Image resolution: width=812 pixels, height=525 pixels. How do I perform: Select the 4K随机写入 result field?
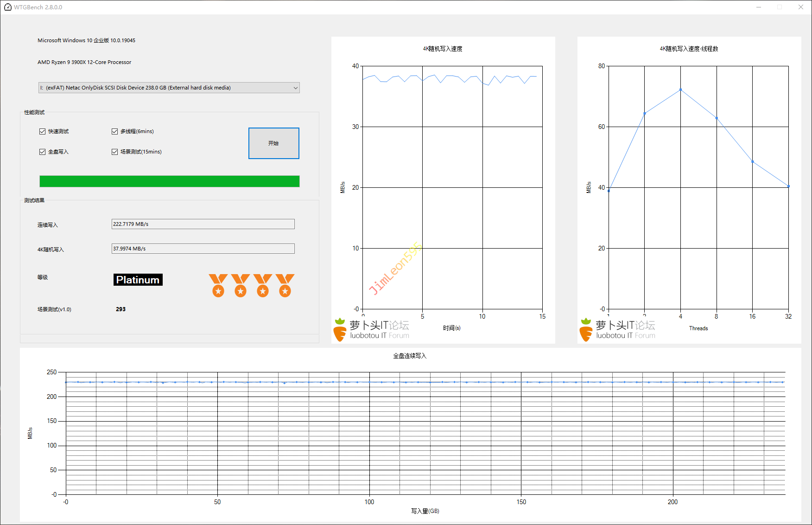[x=203, y=249]
